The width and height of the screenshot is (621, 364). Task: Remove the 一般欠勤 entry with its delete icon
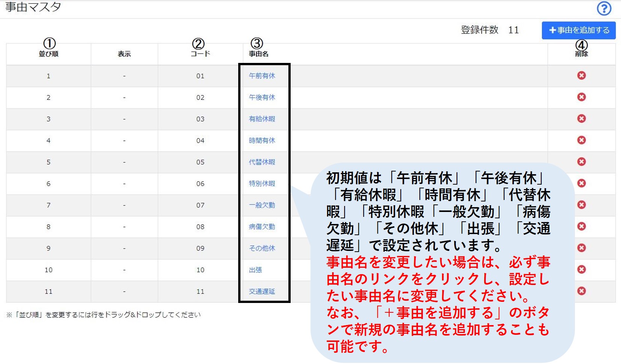(x=581, y=205)
